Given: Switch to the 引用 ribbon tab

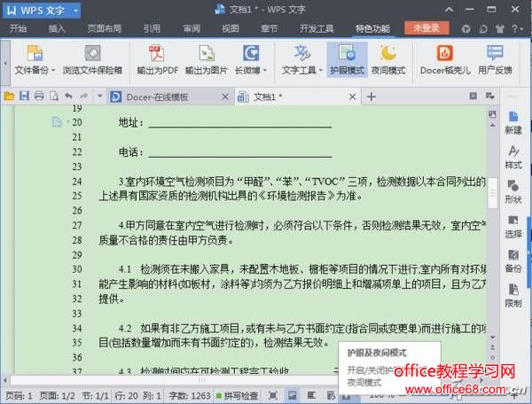Looking at the screenshot, I should point(152,28).
